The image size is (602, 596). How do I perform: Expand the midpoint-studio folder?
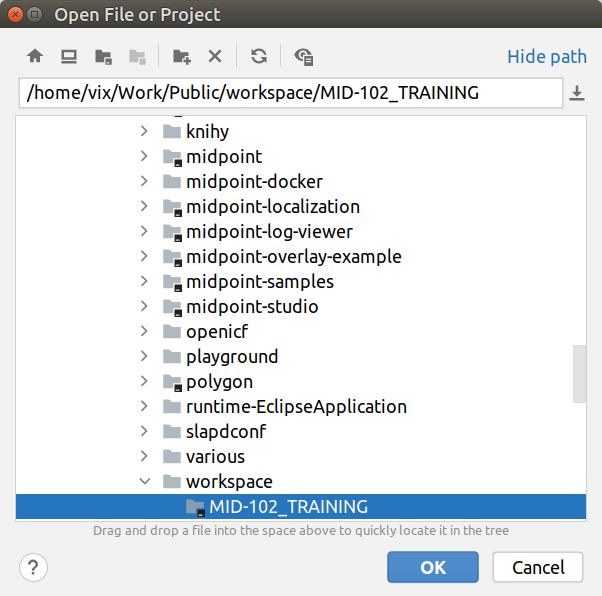click(144, 306)
